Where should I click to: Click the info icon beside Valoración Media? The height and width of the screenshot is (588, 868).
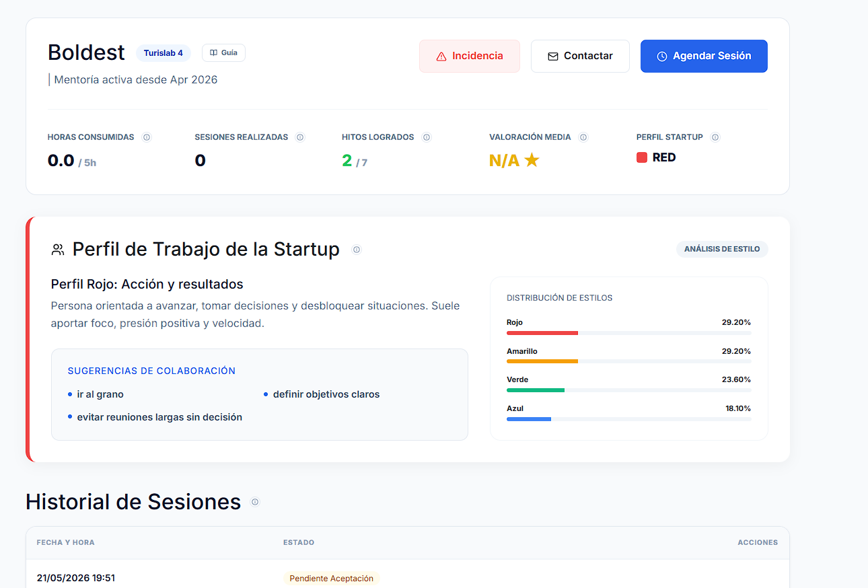[583, 137]
